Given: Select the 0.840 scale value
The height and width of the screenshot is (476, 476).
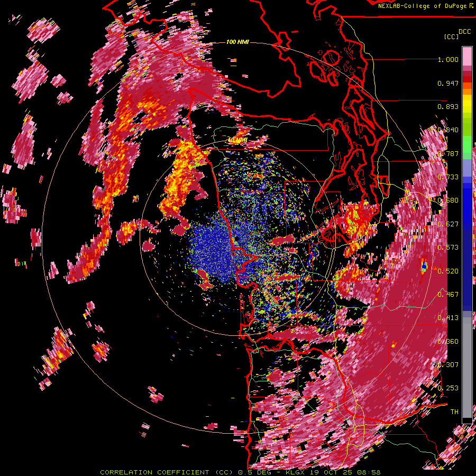Looking at the screenshot, I should 448,130.
